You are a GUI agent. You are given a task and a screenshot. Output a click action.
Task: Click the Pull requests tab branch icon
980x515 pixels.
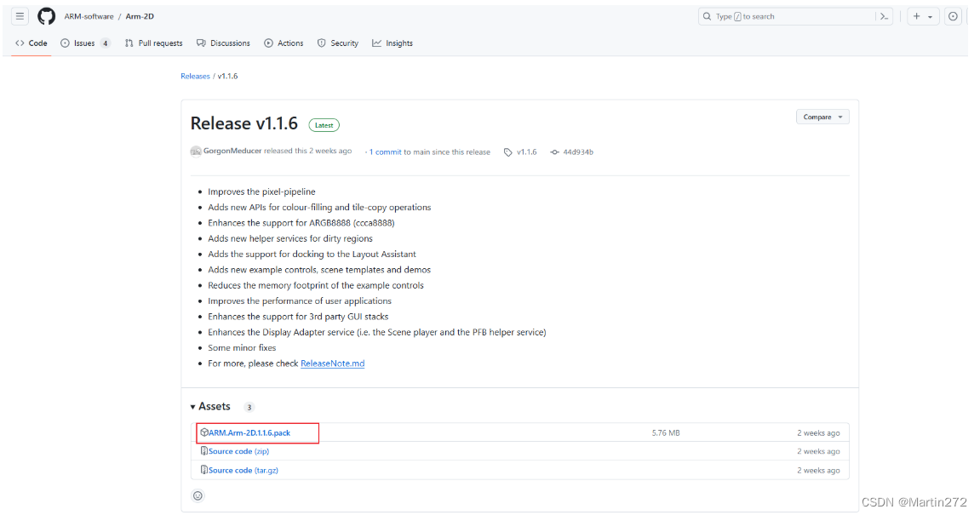pyautogui.click(x=129, y=43)
